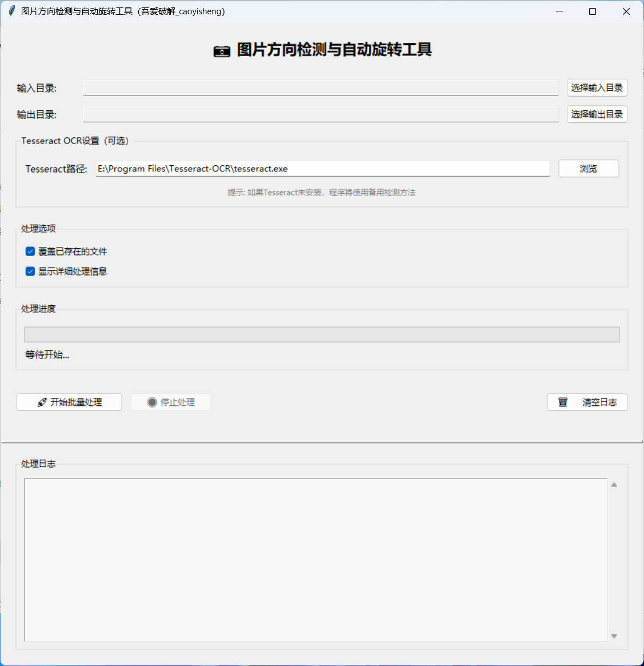Toggle the 覆盖已存在的文件 checkbox
Viewport: 644px width, 666px height.
tap(30, 251)
